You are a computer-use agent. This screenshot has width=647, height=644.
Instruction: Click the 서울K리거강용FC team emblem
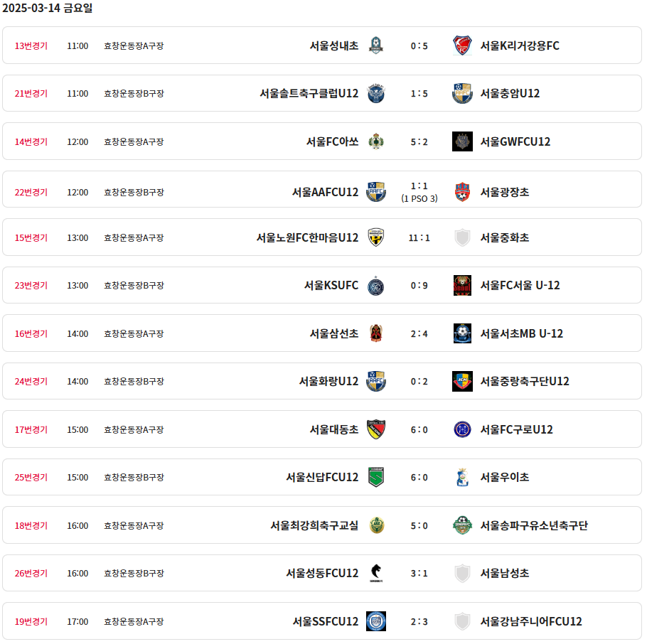[x=462, y=45]
